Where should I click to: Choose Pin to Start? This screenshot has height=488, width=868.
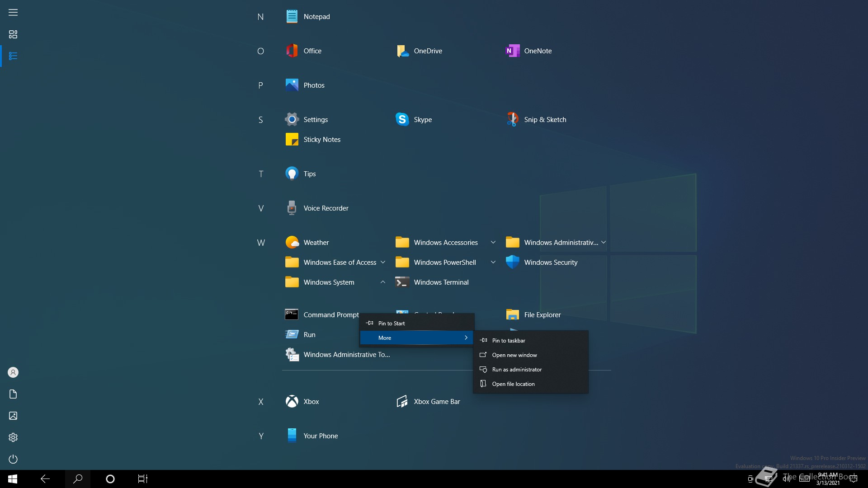(x=416, y=324)
